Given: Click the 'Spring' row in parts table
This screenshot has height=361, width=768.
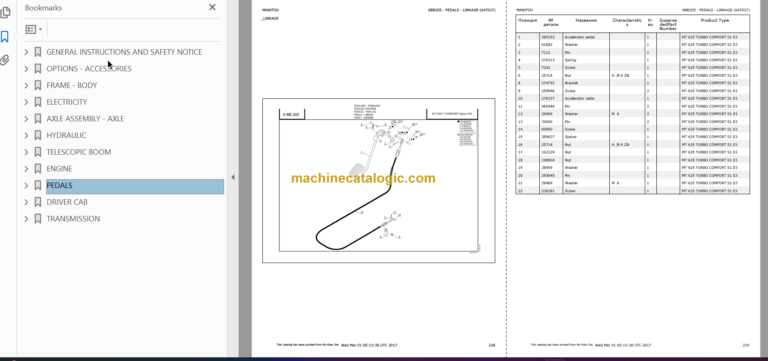Looking at the screenshot, I should click(x=632, y=60).
